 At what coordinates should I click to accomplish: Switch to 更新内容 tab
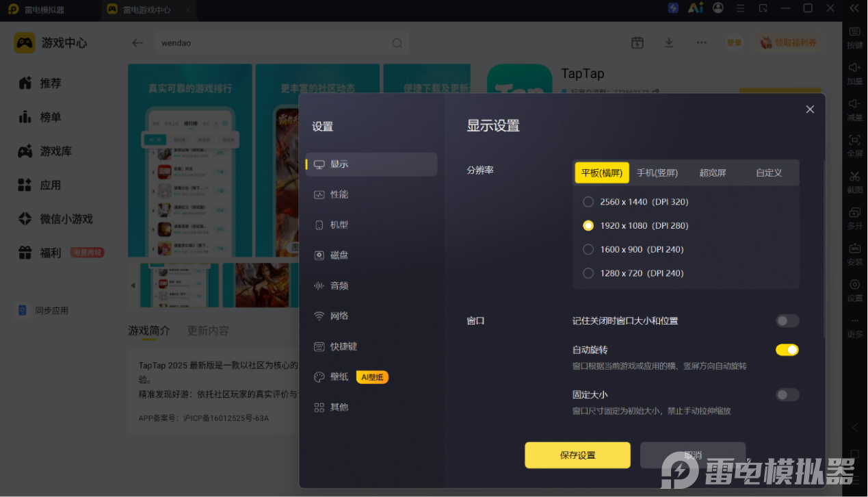pyautogui.click(x=208, y=331)
